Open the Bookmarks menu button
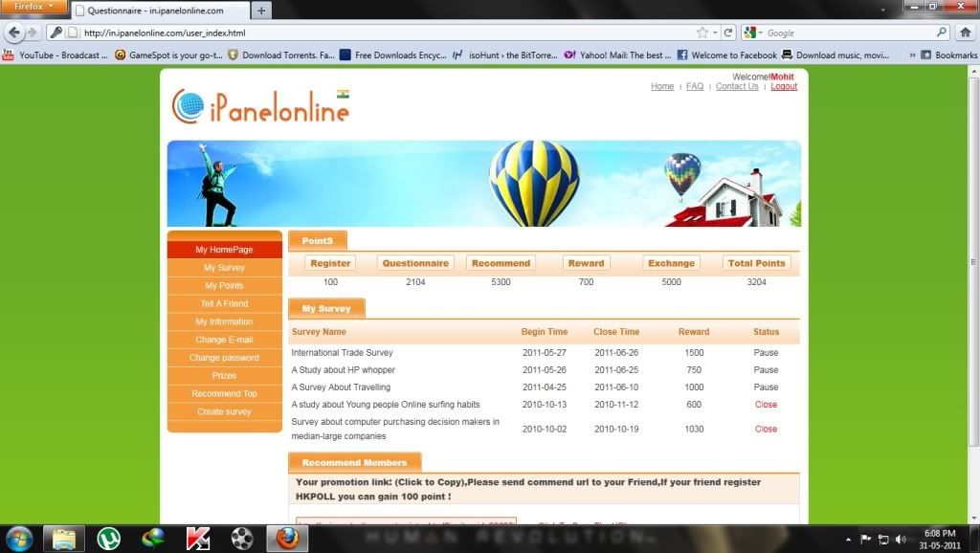Image resolution: width=980 pixels, height=553 pixels. [x=948, y=55]
